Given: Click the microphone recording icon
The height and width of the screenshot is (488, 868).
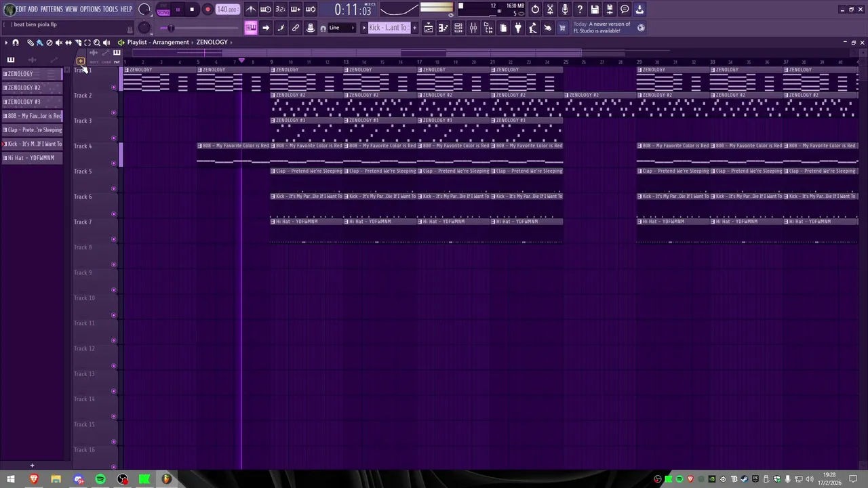Looking at the screenshot, I should pos(565,9).
